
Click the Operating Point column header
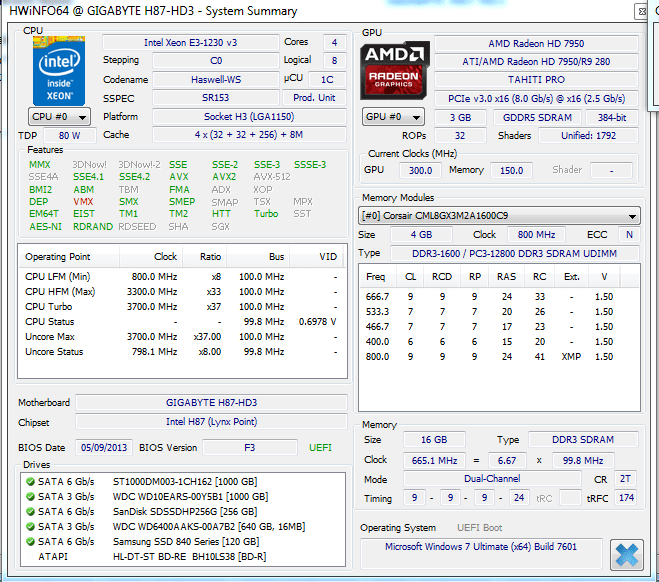coord(69,257)
